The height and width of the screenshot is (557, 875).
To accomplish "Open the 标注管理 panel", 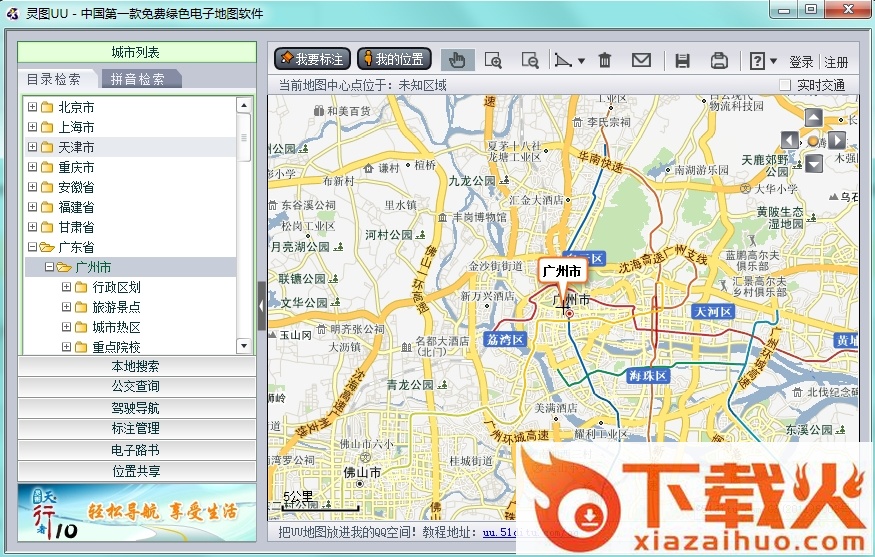I will pos(137,429).
